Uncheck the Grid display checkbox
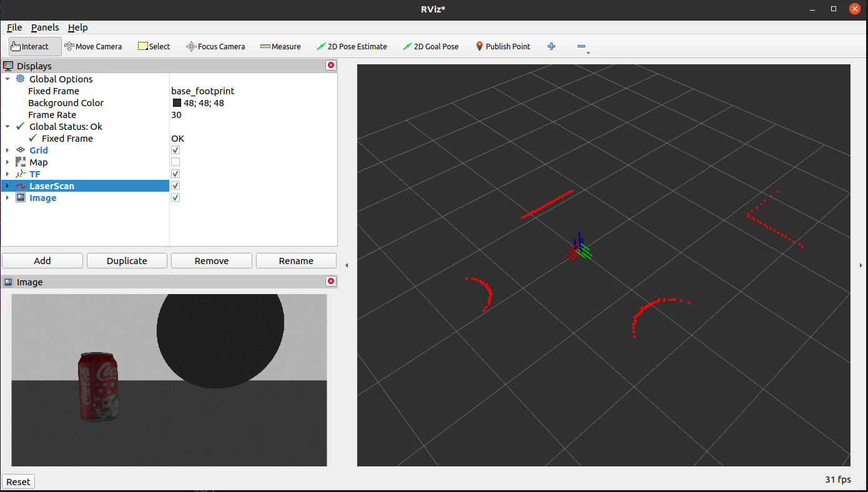This screenshot has width=868, height=492. 175,150
